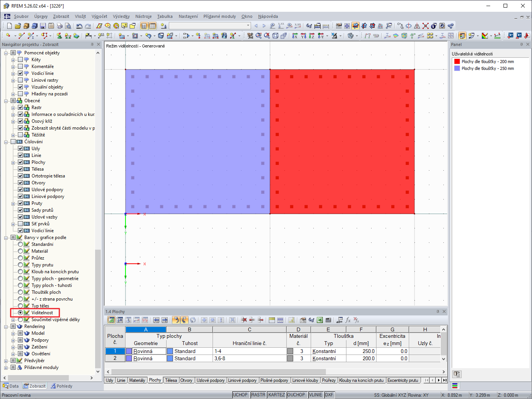This screenshot has height=399, width=532.
Task: Click the calculator icon in table toolbar
Action: (x=328, y=320)
